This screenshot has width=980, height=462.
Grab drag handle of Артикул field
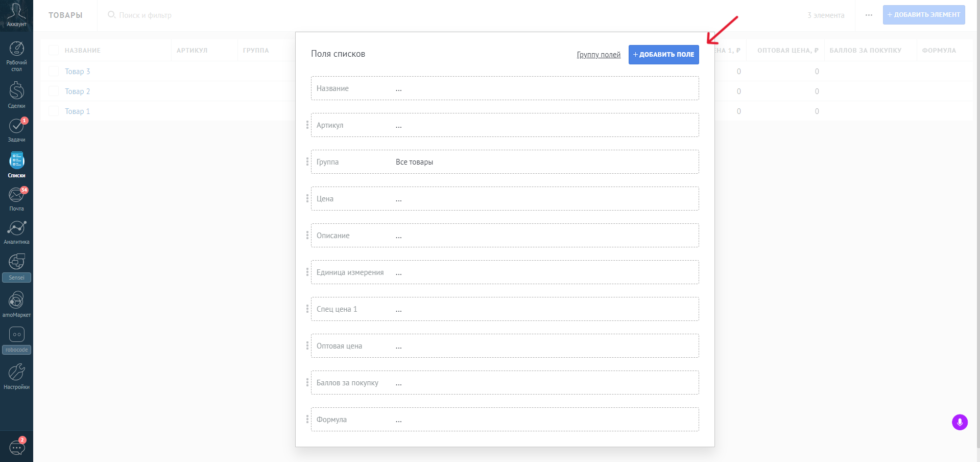pyautogui.click(x=307, y=125)
